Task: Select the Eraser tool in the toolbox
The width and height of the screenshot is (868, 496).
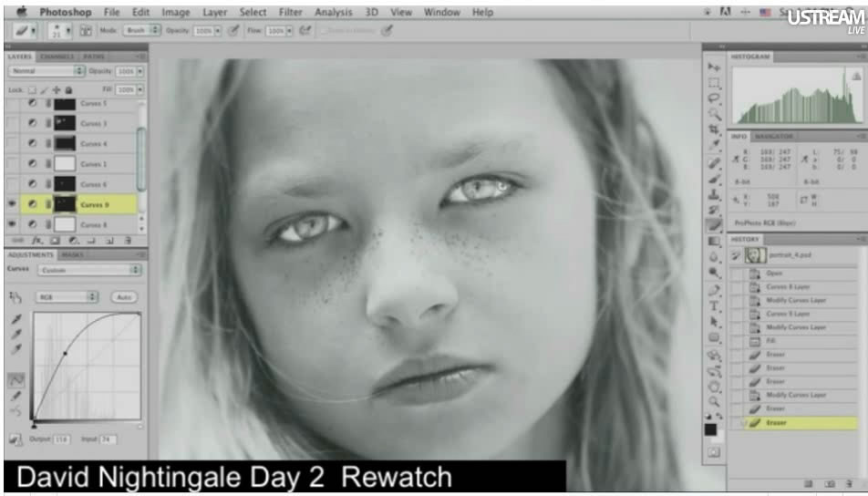Action: point(714,225)
